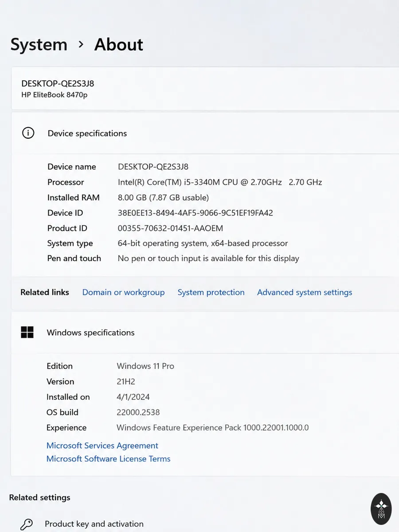
Task: Click the System type label
Action: pos(70,243)
